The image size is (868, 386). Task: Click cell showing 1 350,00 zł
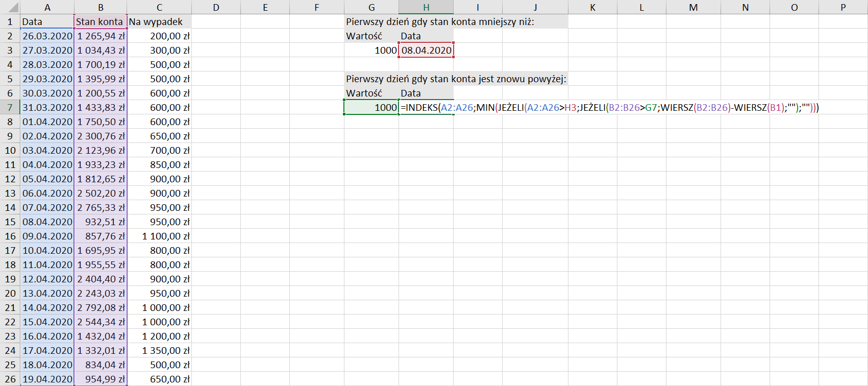click(159, 351)
